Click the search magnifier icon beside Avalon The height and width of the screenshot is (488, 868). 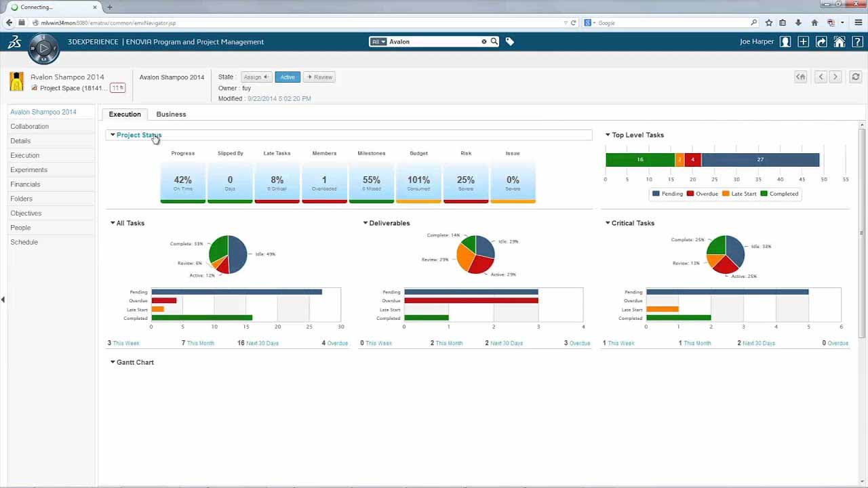tap(494, 41)
